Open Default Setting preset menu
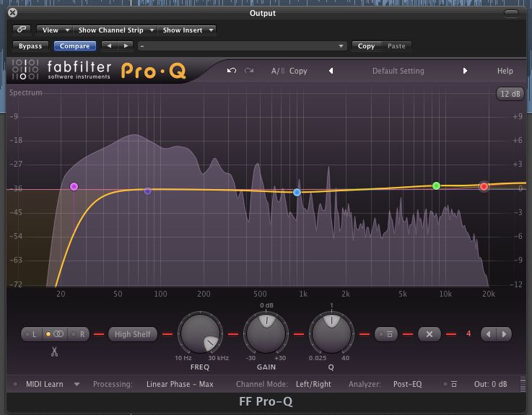 click(x=398, y=71)
